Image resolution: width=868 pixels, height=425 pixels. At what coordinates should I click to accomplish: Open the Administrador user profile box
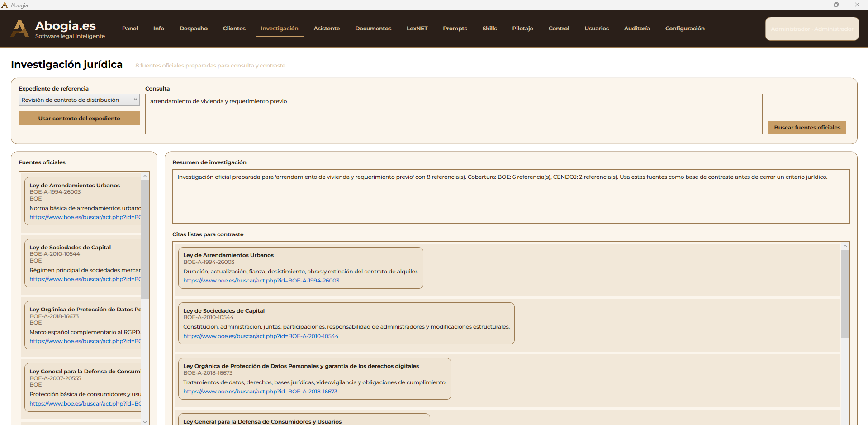[x=811, y=29]
